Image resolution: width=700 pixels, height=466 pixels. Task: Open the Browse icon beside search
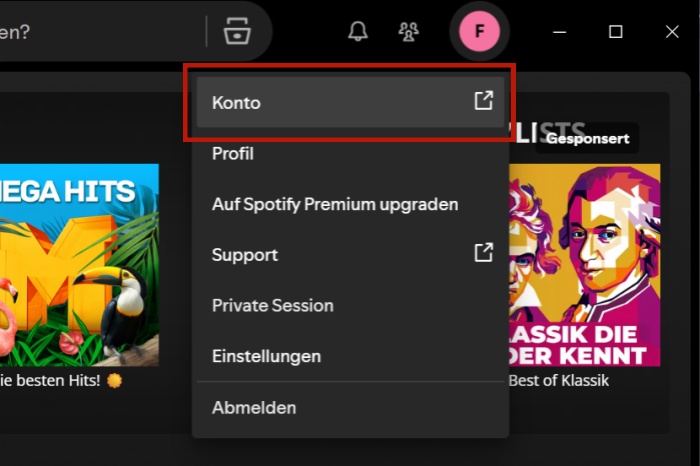coord(237,31)
